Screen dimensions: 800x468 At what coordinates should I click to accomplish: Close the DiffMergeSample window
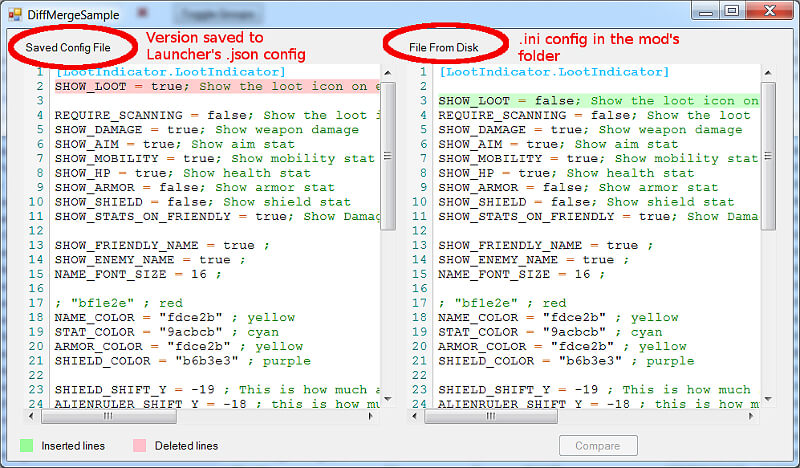tap(768, 12)
